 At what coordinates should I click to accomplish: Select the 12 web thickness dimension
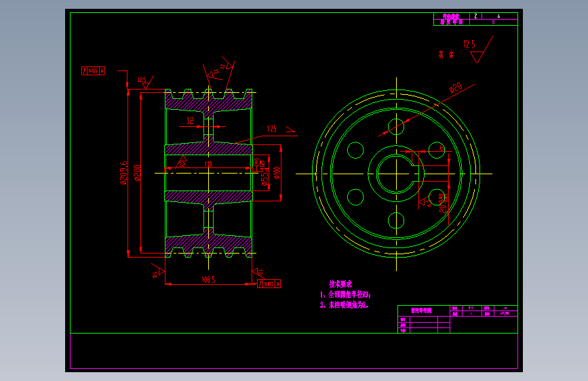pos(190,121)
